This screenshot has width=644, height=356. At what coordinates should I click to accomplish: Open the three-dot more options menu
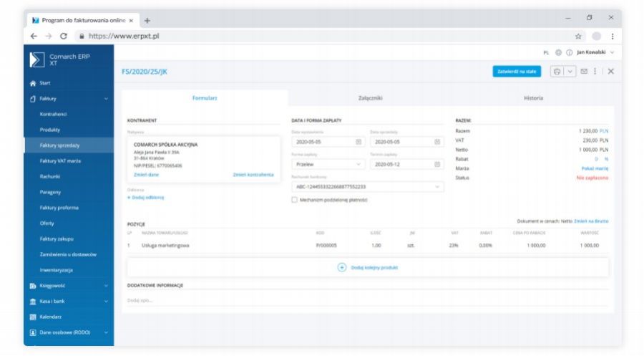pyautogui.click(x=595, y=72)
